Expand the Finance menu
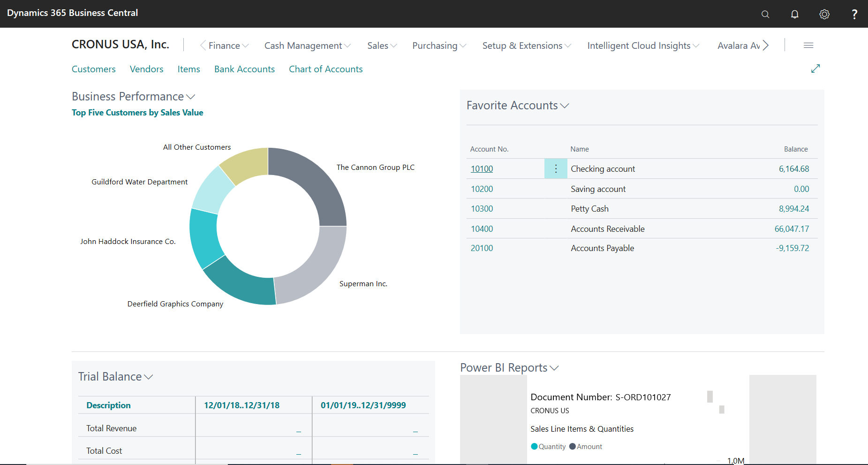 pos(228,46)
